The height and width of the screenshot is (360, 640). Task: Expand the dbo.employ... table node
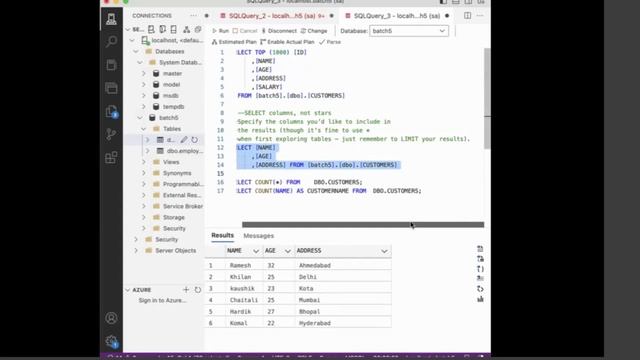(x=148, y=151)
